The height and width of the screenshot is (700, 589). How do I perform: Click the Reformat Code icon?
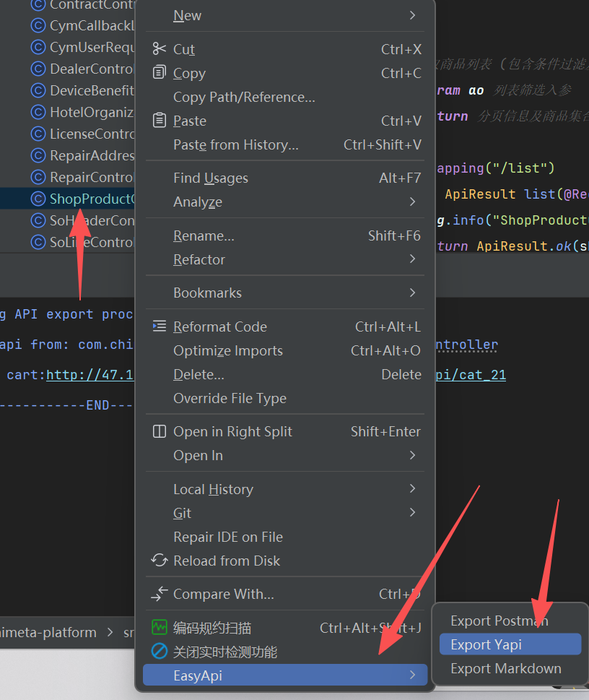160,327
